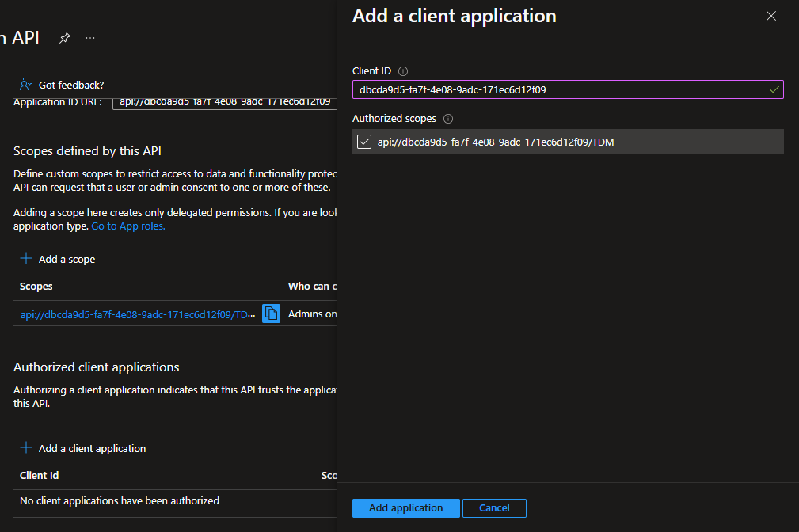Click the Authorized scopes info icon

click(x=448, y=119)
